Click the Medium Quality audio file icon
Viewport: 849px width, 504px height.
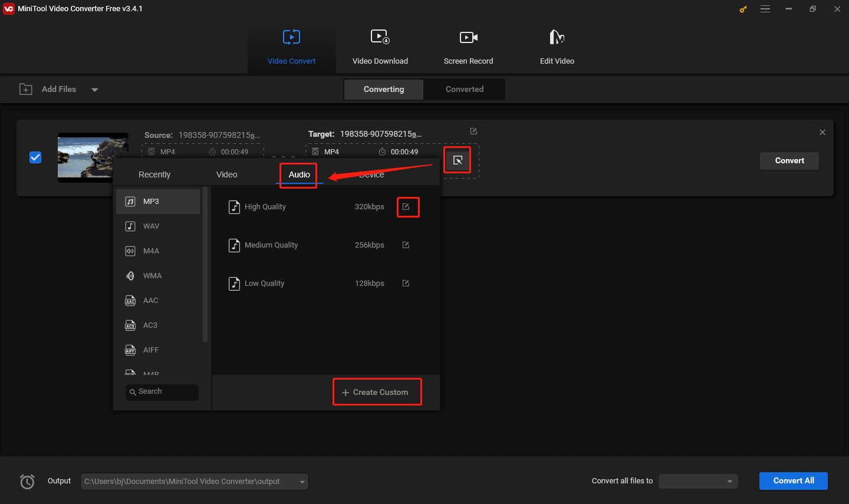(x=234, y=245)
